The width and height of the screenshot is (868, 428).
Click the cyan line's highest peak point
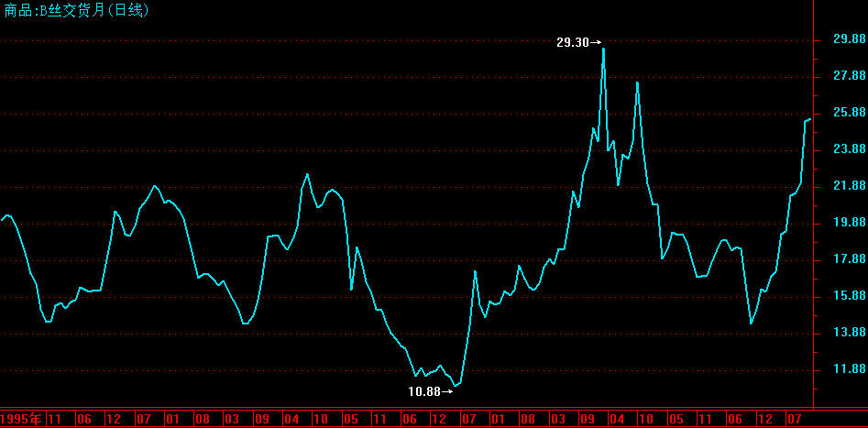click(x=603, y=48)
